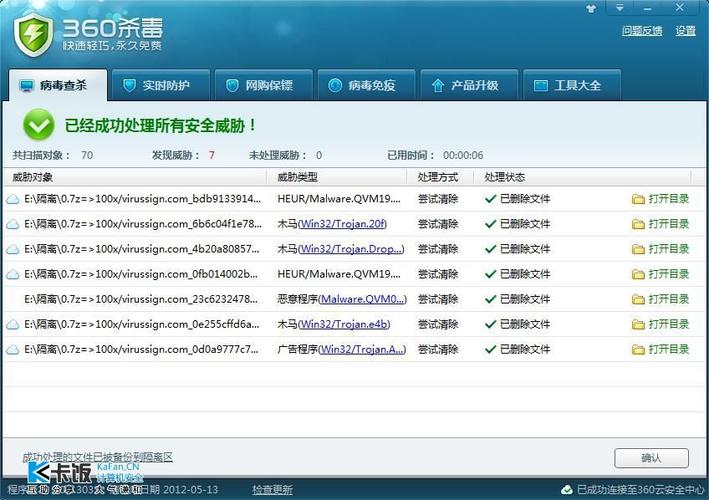Switch to the 实时防护 tab
709x500 pixels.
point(161,85)
